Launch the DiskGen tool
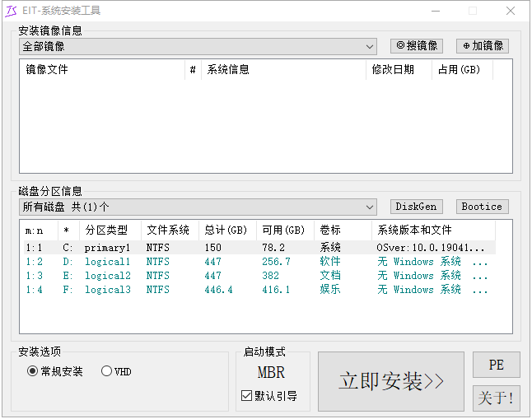This screenshot has width=532, height=419. coord(417,207)
